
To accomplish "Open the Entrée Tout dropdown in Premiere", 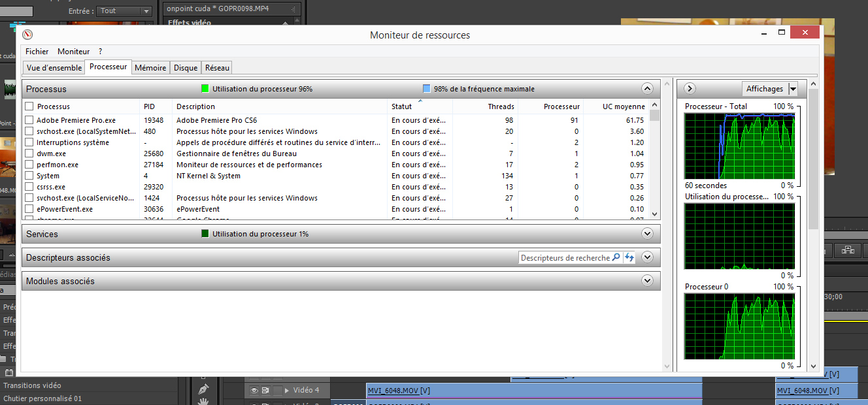I will 124,11.
